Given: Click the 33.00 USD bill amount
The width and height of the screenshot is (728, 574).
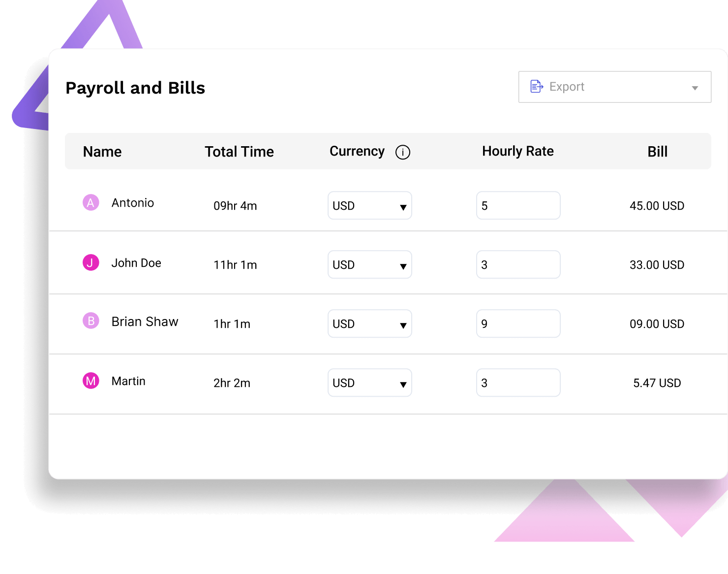Looking at the screenshot, I should (657, 265).
